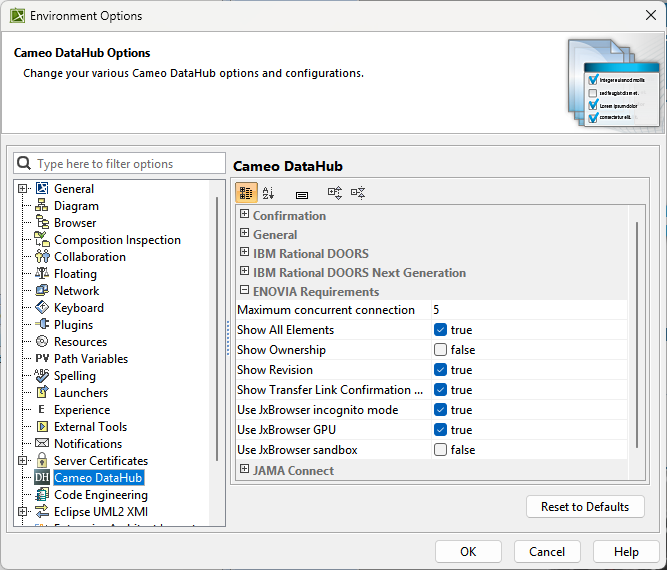Open Code Engineering options in tree
Screen dimensions: 667x570
[x=100, y=495]
